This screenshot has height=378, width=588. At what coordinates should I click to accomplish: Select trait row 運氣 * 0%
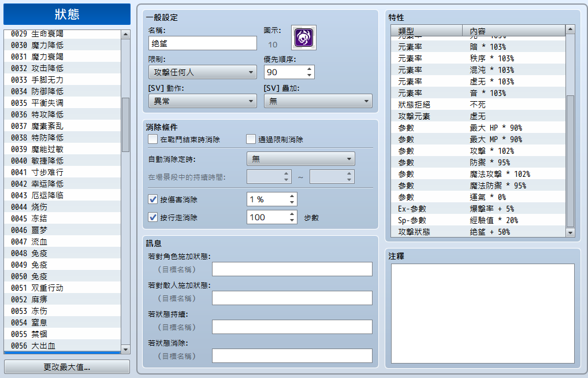(x=478, y=197)
